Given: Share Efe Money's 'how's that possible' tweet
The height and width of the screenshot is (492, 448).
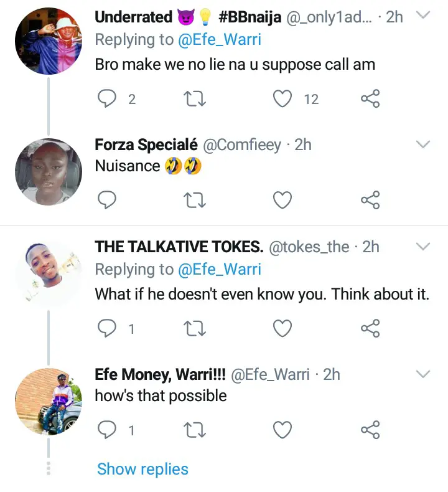Looking at the screenshot, I should pos(370,430).
